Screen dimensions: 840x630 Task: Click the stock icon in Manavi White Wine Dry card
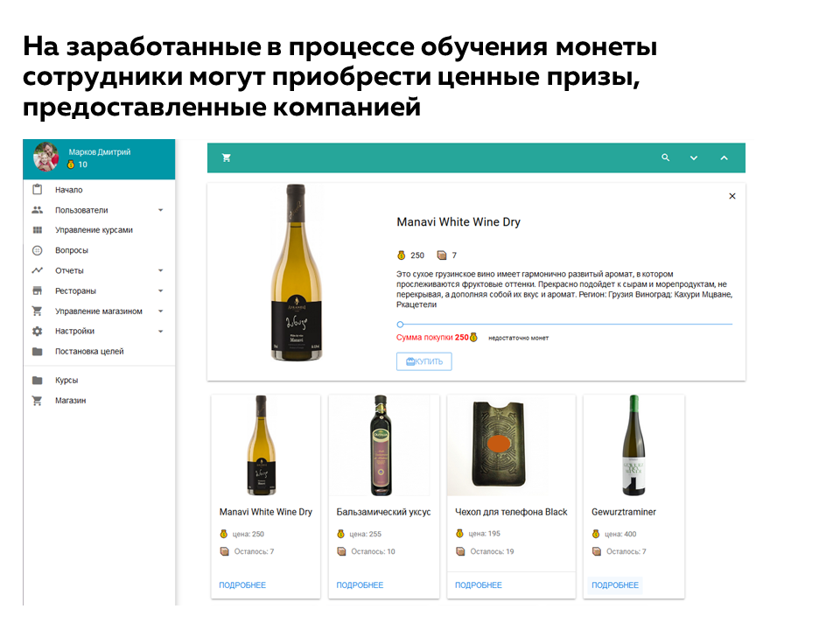click(225, 551)
